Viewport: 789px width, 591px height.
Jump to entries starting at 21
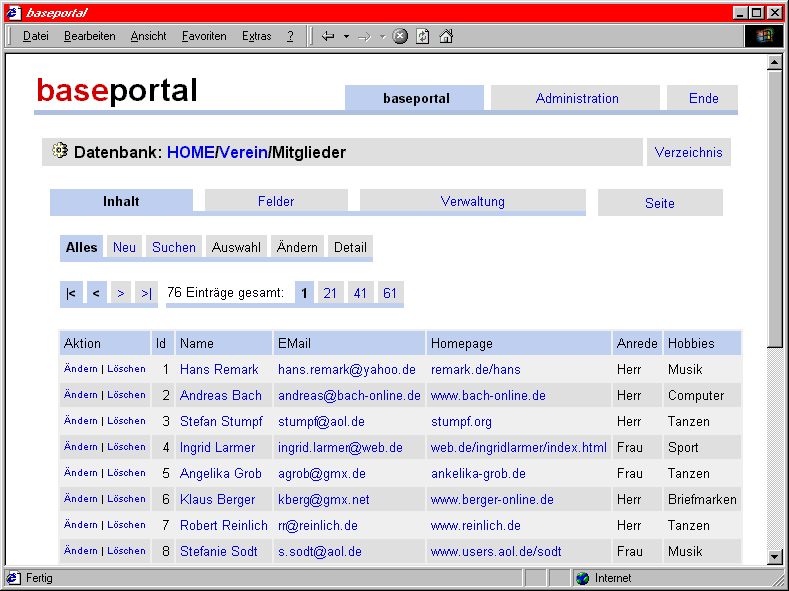[x=330, y=293]
